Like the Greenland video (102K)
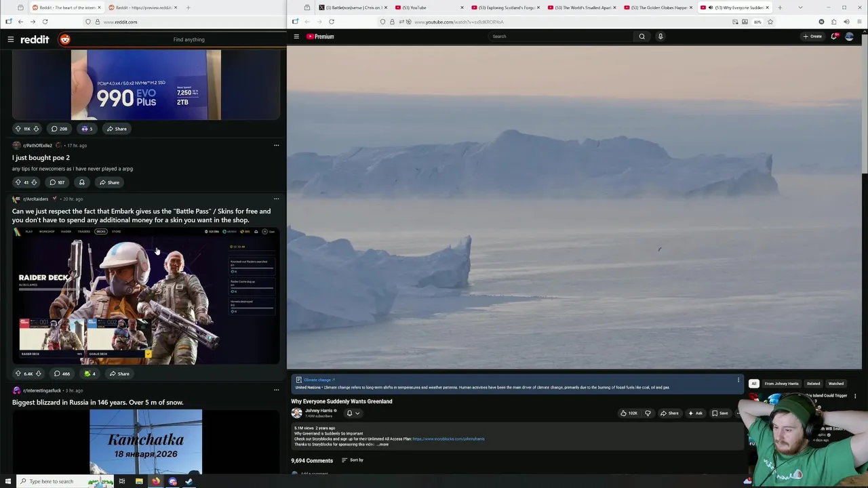Screen dimensions: 868x488 click(629, 413)
